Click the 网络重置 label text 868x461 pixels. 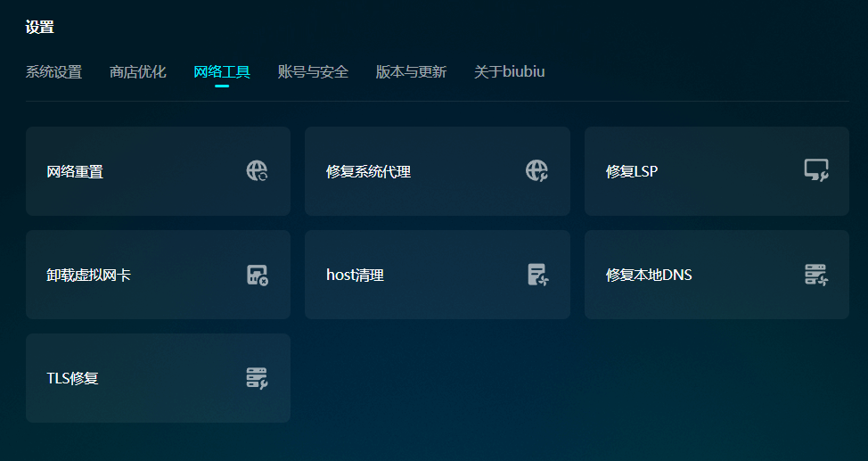tap(75, 172)
